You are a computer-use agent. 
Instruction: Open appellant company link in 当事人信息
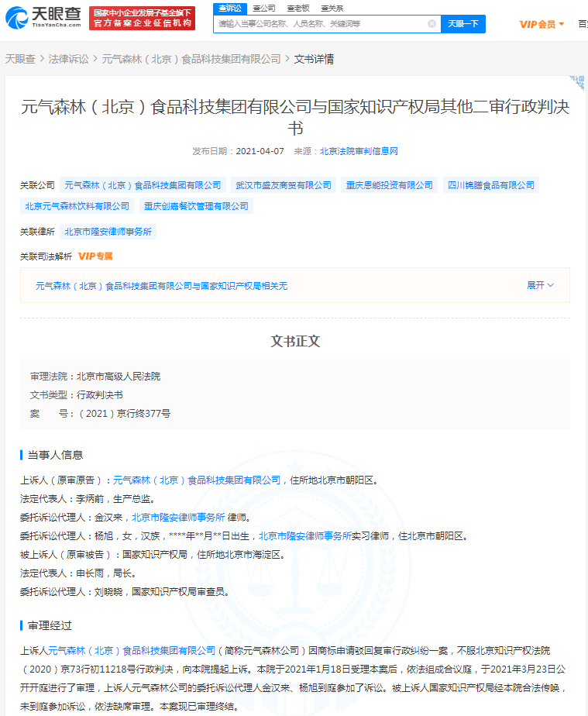tap(197, 480)
